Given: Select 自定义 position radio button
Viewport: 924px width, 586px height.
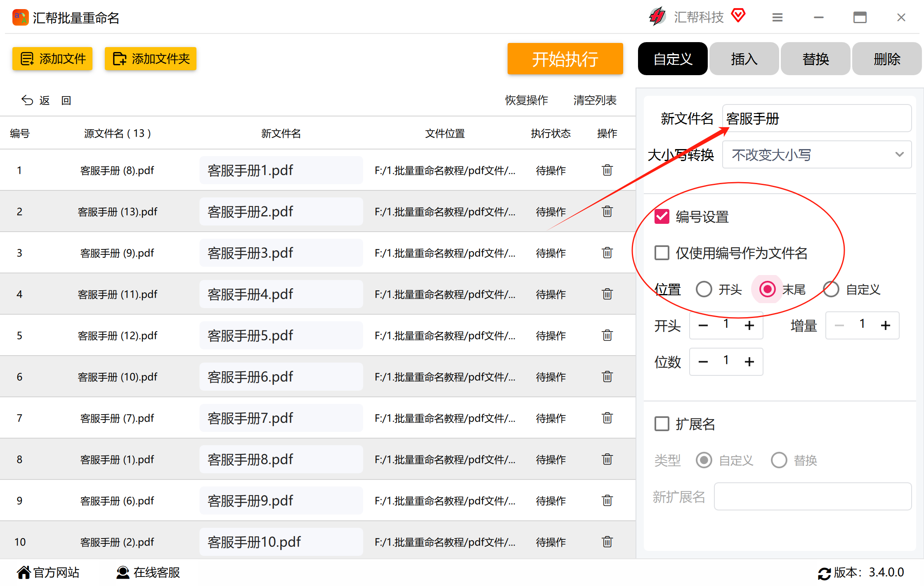Looking at the screenshot, I should coord(831,289).
